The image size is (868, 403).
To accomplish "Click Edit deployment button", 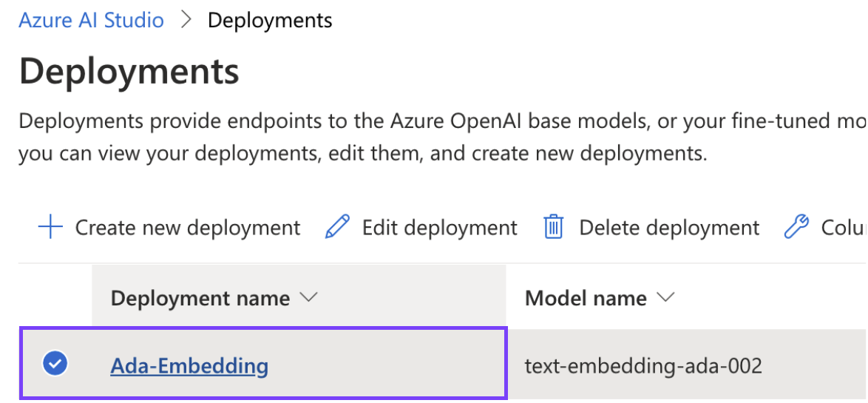I will pos(421,228).
